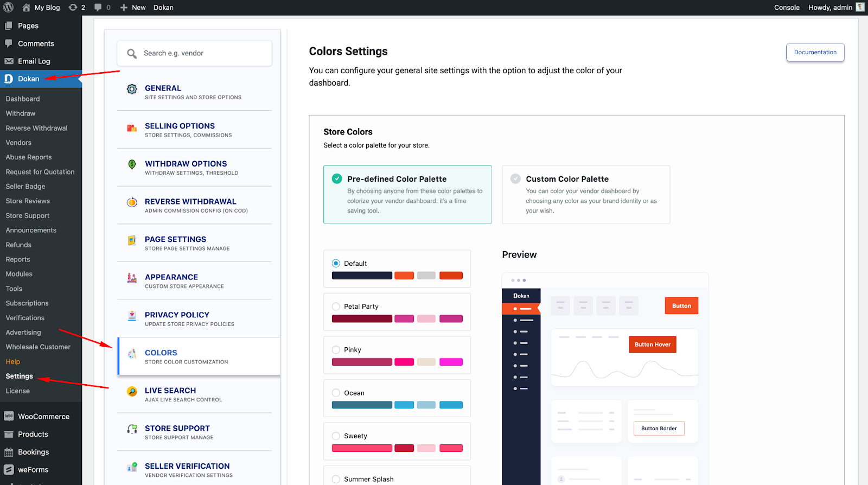Select the Petal Party radio button

336,307
